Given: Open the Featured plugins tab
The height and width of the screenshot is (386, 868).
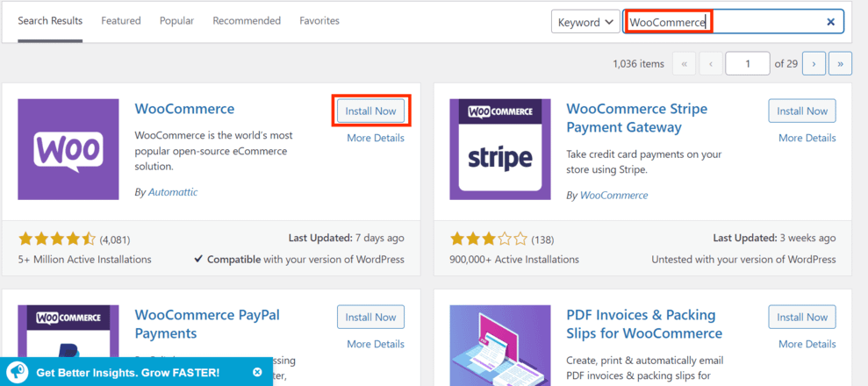Looking at the screenshot, I should click(121, 21).
